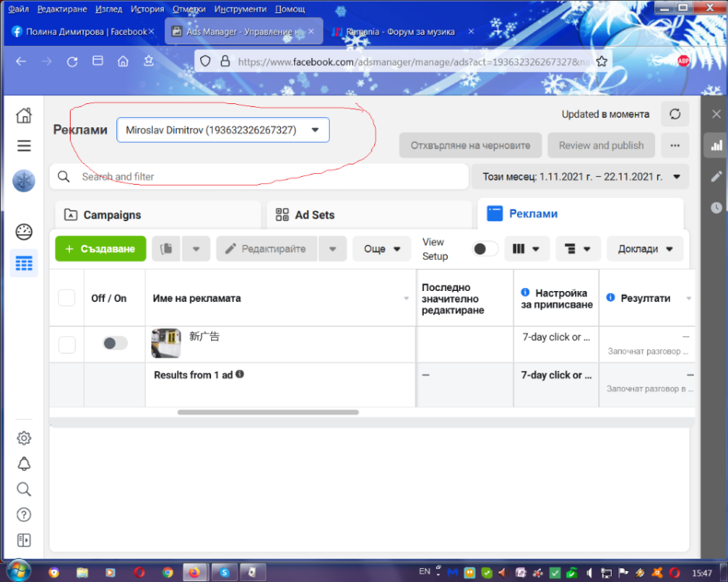Open the columns layout dropdown

525,249
